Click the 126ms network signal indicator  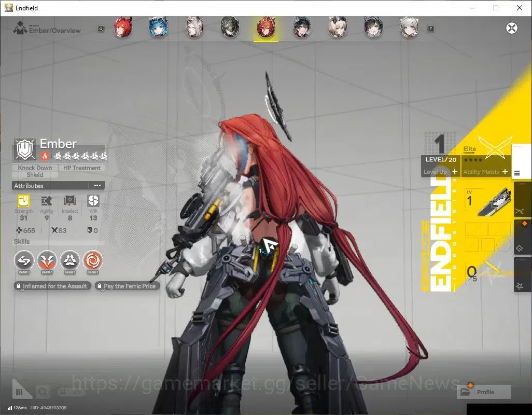[x=17, y=408]
